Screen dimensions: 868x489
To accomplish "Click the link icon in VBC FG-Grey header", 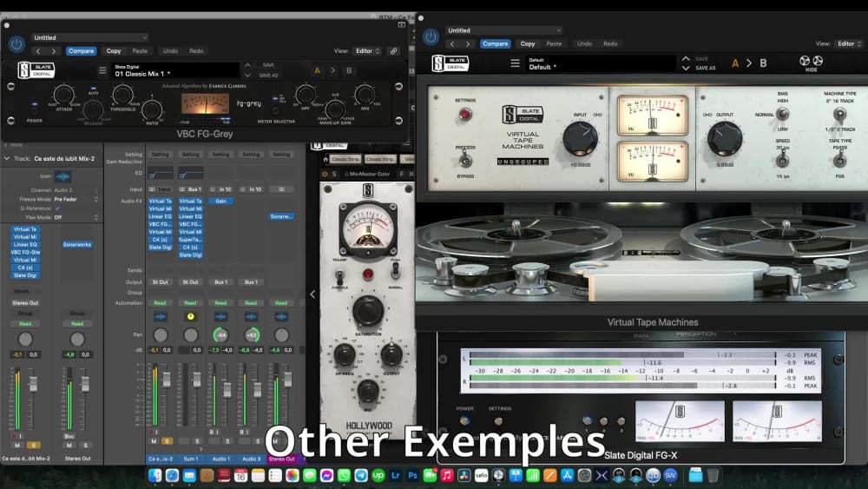I will click(393, 51).
